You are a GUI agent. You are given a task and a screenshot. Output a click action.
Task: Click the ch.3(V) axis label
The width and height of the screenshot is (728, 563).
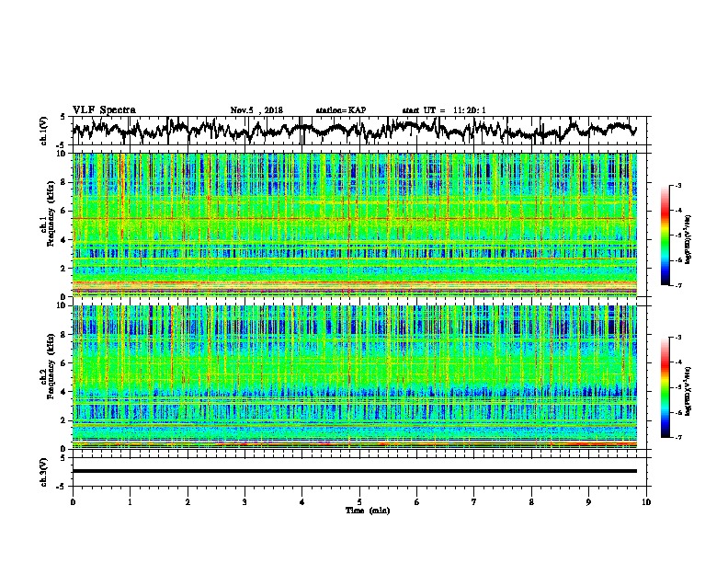[44, 472]
